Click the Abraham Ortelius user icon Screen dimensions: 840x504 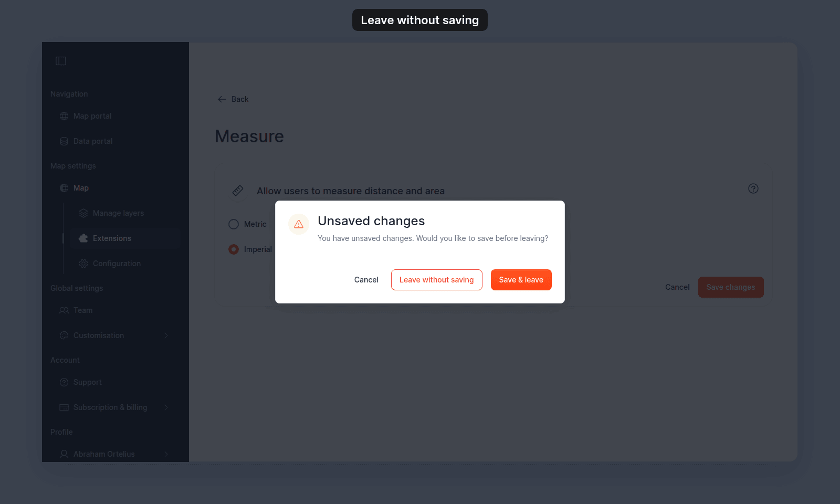point(64,454)
